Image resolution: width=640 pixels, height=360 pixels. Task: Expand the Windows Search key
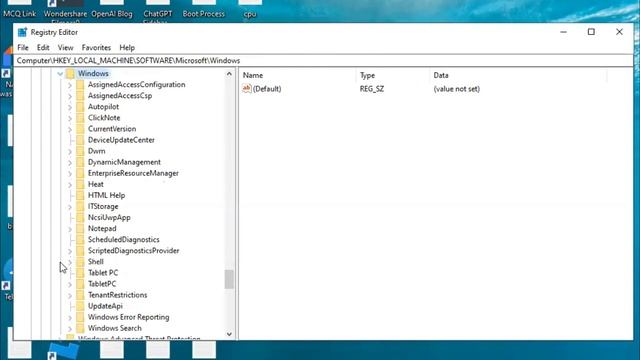70,328
